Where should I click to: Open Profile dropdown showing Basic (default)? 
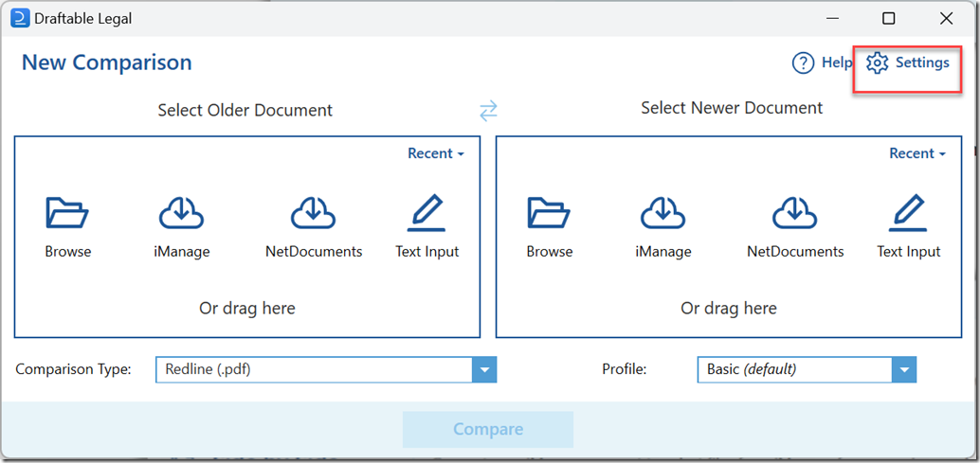(807, 369)
